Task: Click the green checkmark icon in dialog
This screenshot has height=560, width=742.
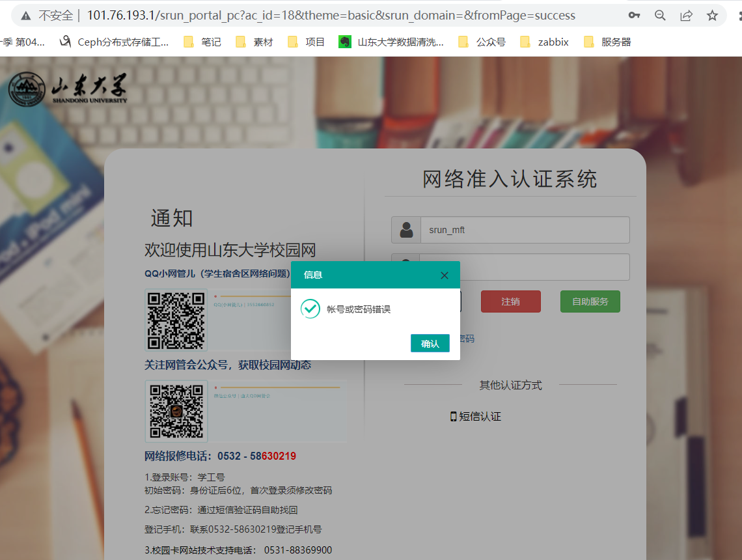Action: pos(310,309)
